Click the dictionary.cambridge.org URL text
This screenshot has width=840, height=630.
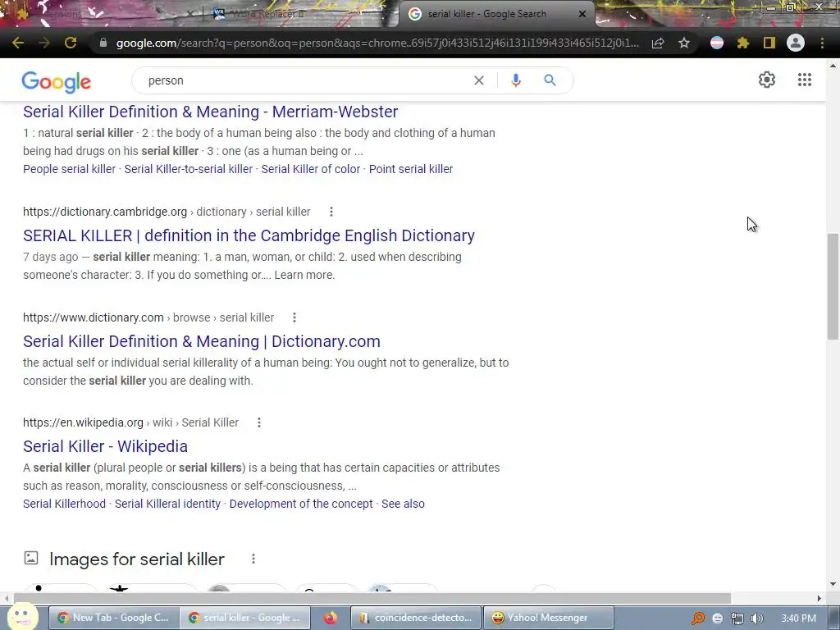point(105,212)
